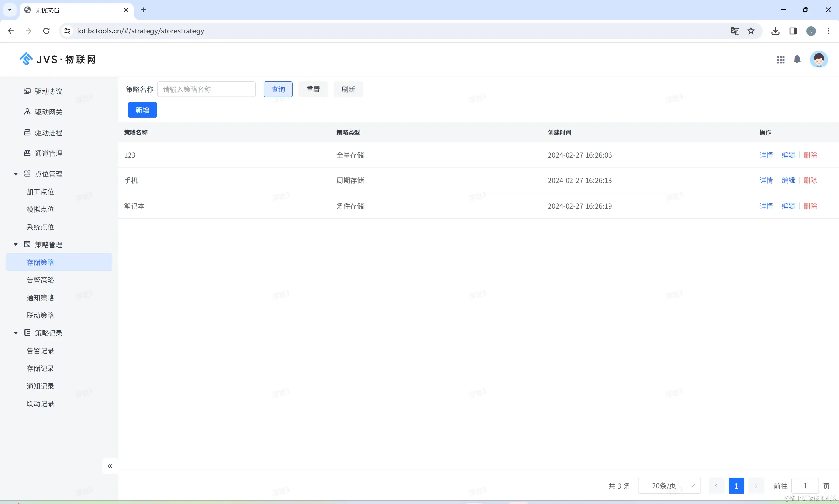The width and height of the screenshot is (839, 504).
Task: Bookmark this page with star icon
Action: [x=751, y=31]
